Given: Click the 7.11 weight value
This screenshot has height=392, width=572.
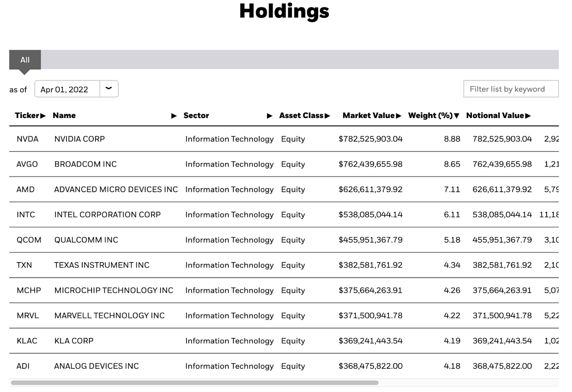Looking at the screenshot, I should point(452,190).
